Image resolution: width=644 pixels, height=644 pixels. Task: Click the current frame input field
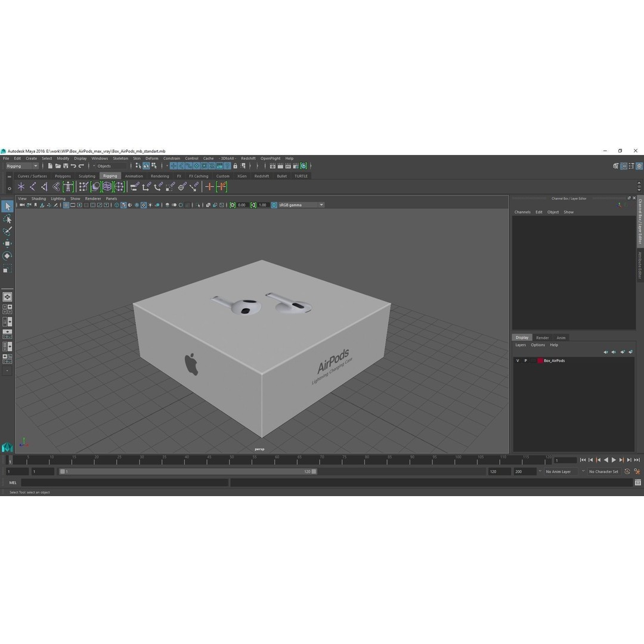pyautogui.click(x=565, y=460)
